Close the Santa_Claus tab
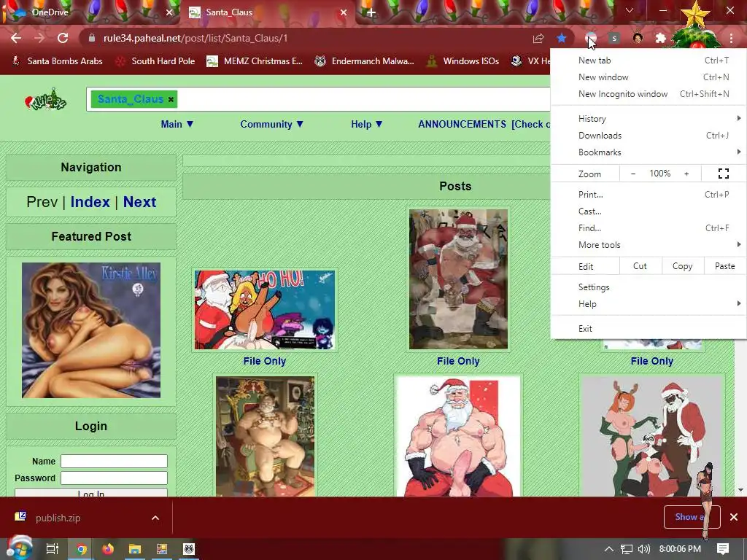This screenshot has width=747, height=560. pos(344,12)
